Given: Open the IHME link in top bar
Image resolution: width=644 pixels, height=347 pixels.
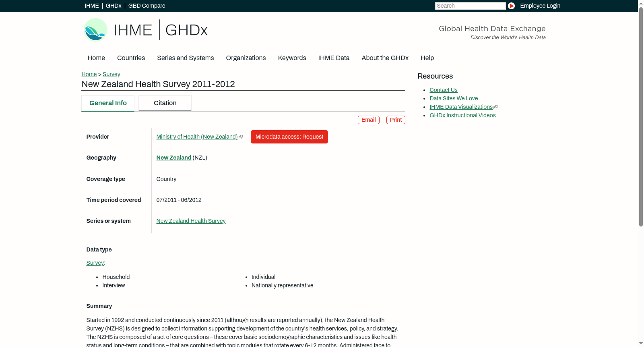Looking at the screenshot, I should pyautogui.click(x=92, y=6).
